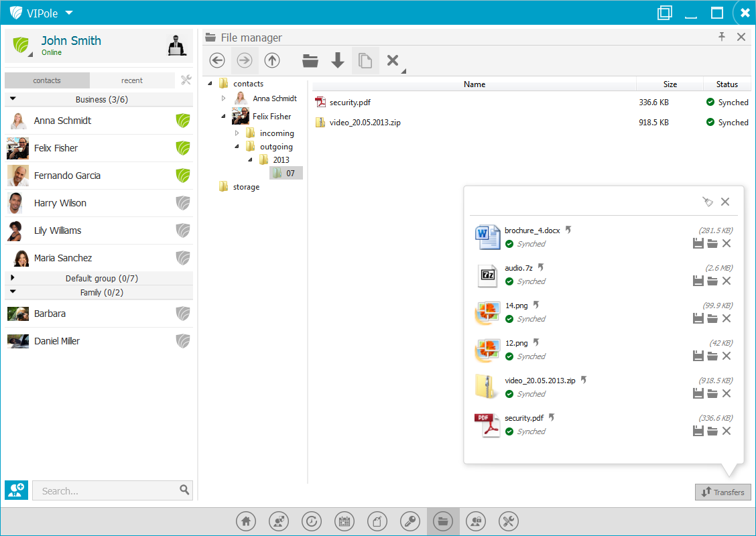Toggle the Transfers popup button
This screenshot has width=756, height=536.
point(722,492)
